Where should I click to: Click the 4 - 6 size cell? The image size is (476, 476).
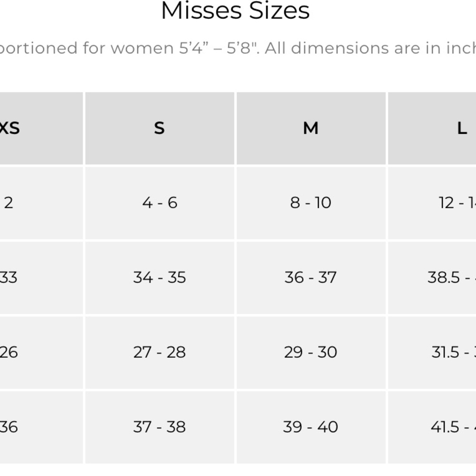point(159,203)
